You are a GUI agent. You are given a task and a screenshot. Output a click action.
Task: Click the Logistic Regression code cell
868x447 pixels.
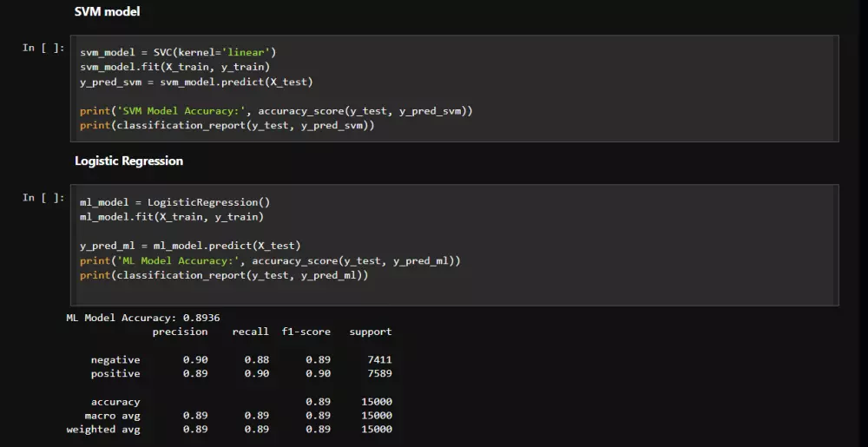[x=455, y=245]
